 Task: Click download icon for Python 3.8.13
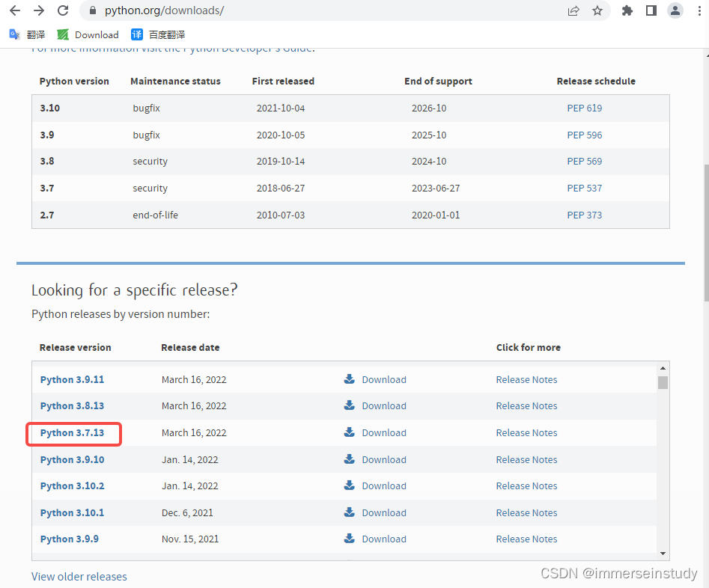coord(349,405)
